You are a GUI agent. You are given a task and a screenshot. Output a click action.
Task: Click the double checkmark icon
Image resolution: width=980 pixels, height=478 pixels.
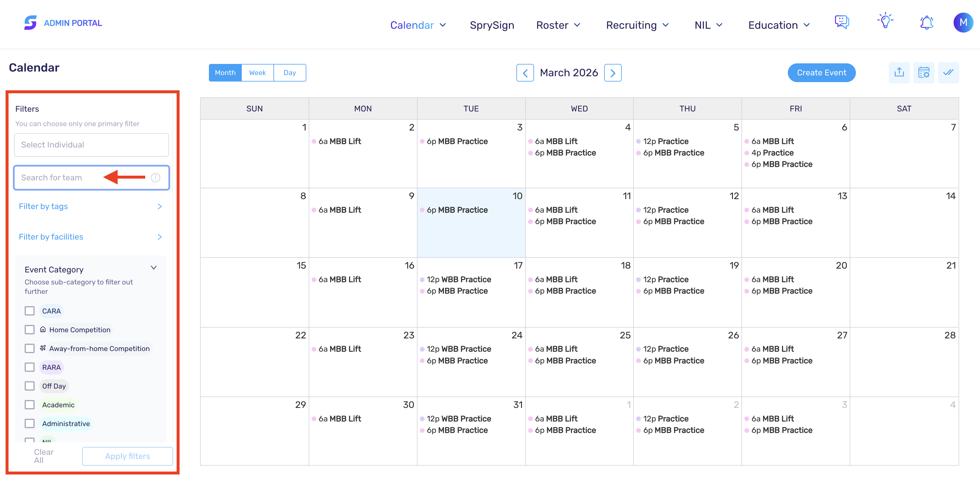[x=948, y=73]
